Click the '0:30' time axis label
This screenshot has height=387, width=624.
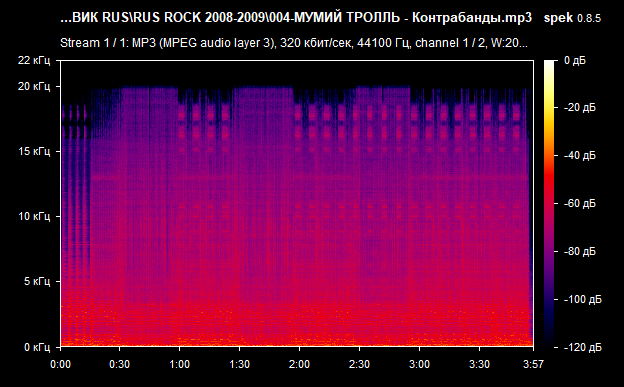pyautogui.click(x=120, y=364)
